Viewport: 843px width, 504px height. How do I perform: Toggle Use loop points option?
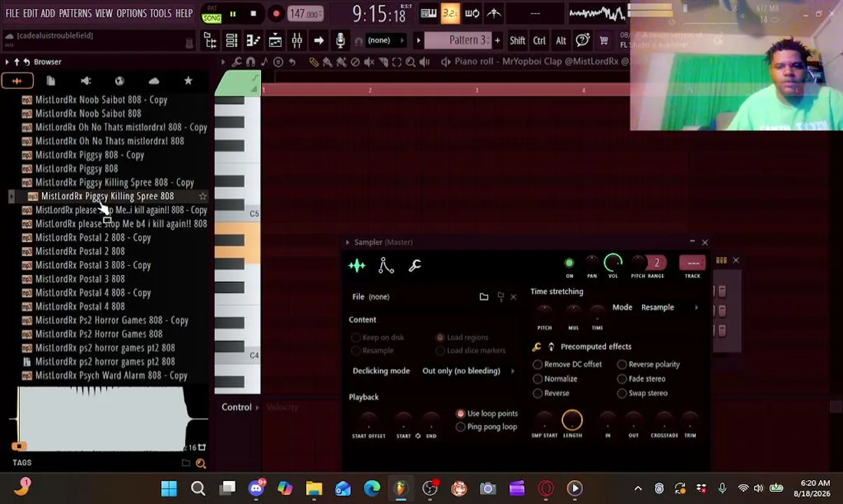click(x=461, y=414)
